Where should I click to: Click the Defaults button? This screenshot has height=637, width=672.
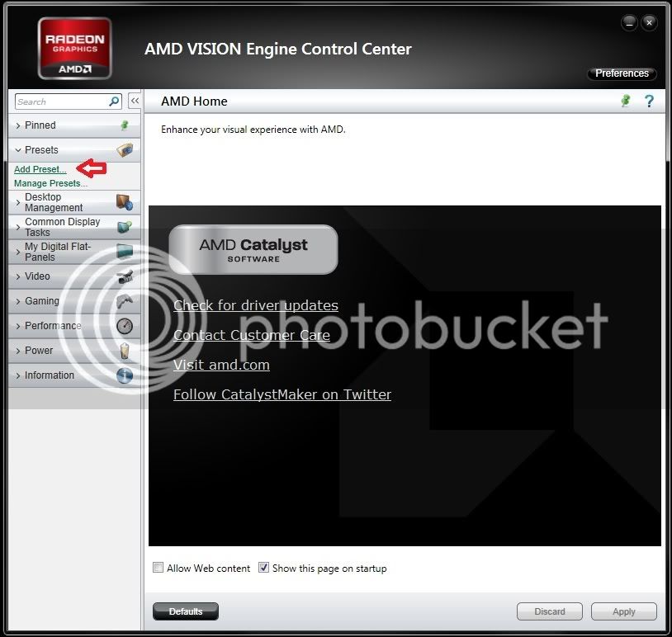pyautogui.click(x=186, y=611)
